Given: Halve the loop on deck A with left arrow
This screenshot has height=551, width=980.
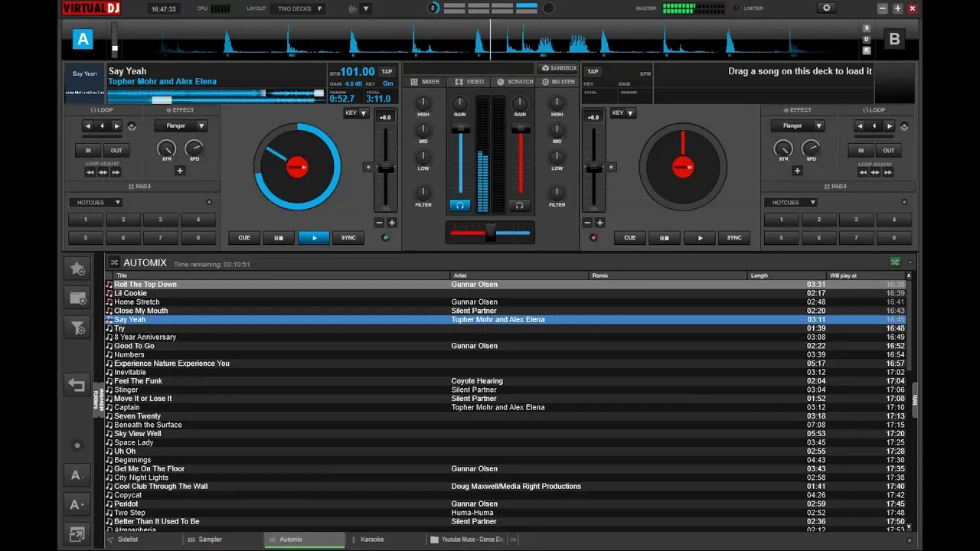Looking at the screenshot, I should click(88, 126).
